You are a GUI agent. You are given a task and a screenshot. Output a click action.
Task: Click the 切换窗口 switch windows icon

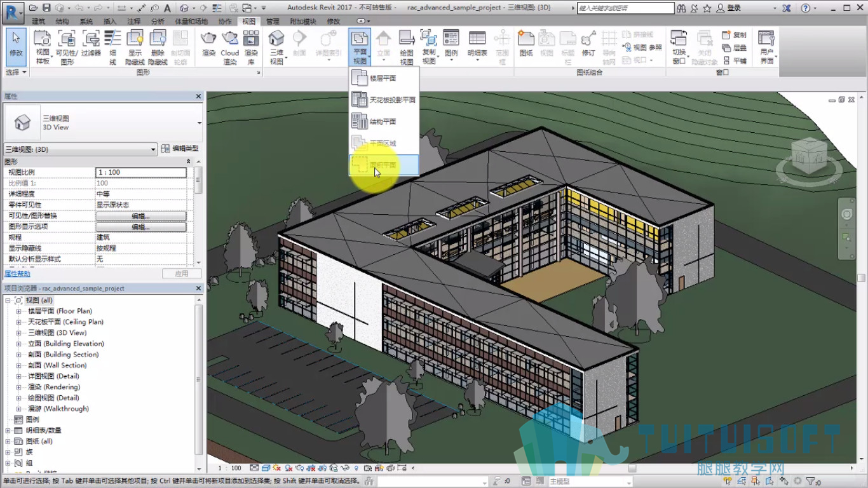679,47
